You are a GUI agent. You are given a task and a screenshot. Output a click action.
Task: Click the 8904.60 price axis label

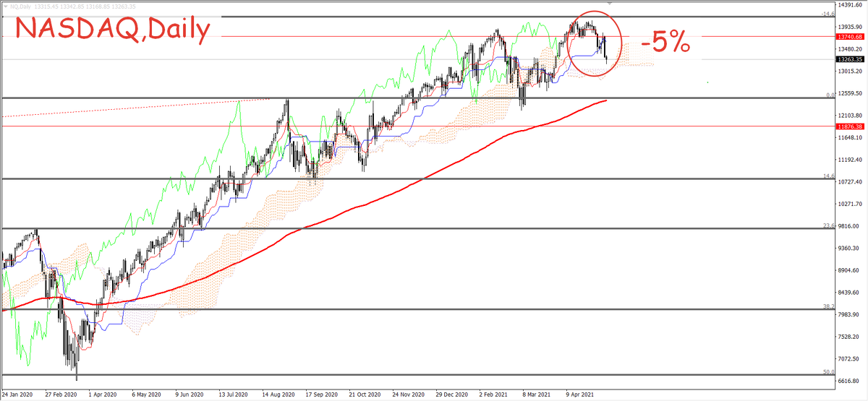[848, 270]
